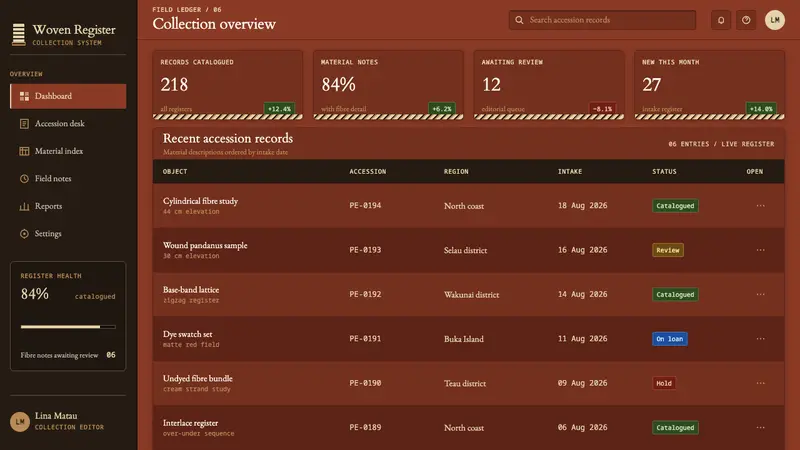
Task: Open row menu for PE-0192
Action: pos(760,294)
